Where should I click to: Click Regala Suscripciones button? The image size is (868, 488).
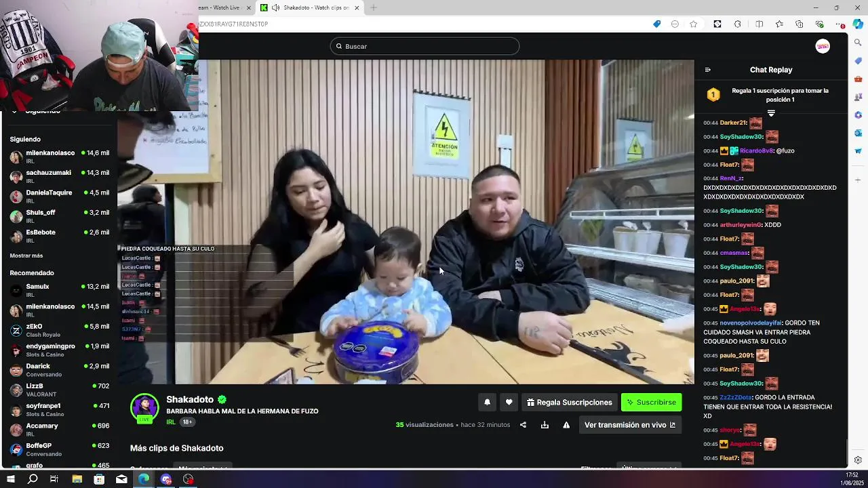click(x=569, y=403)
